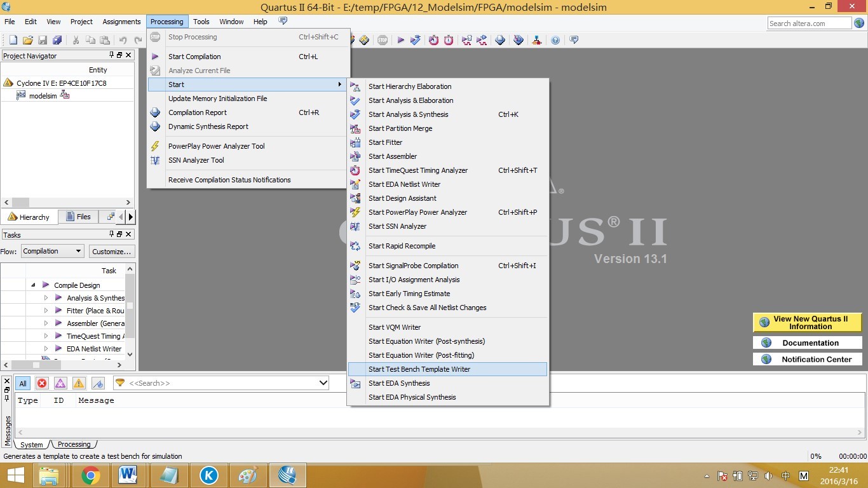The image size is (868, 488).
Task: Select Start Test Bench Template Writer
Action: 419,369
